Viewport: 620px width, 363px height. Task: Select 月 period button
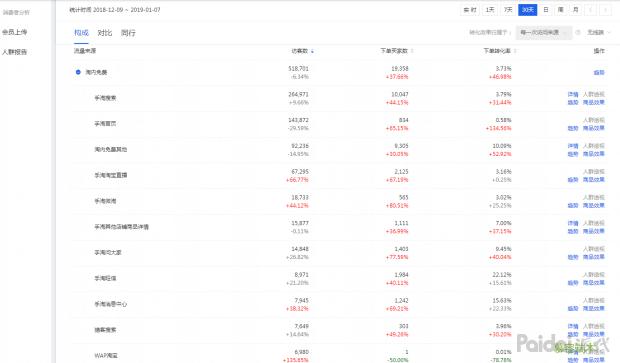pyautogui.click(x=576, y=10)
